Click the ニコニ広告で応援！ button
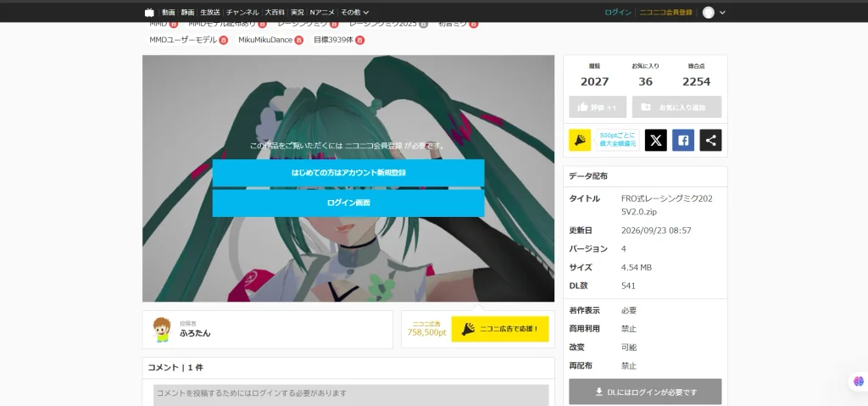Viewport: 868px width, 406px height. pyautogui.click(x=500, y=329)
